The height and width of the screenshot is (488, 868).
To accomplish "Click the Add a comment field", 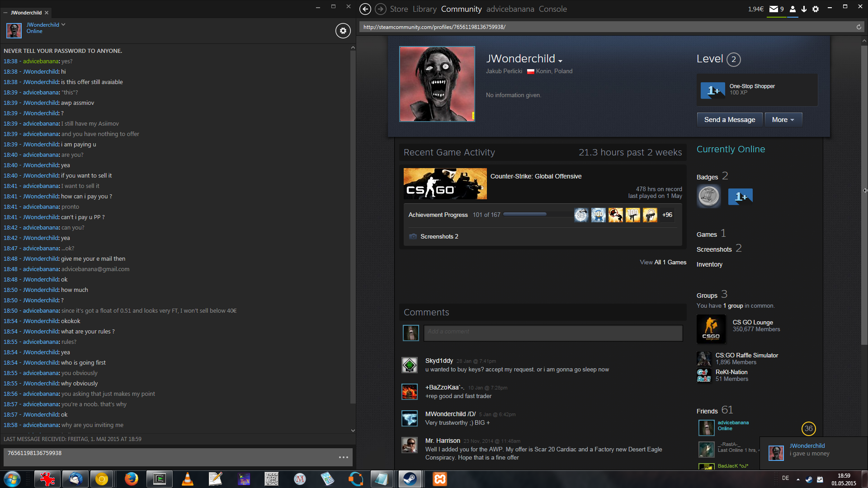I will [552, 333].
